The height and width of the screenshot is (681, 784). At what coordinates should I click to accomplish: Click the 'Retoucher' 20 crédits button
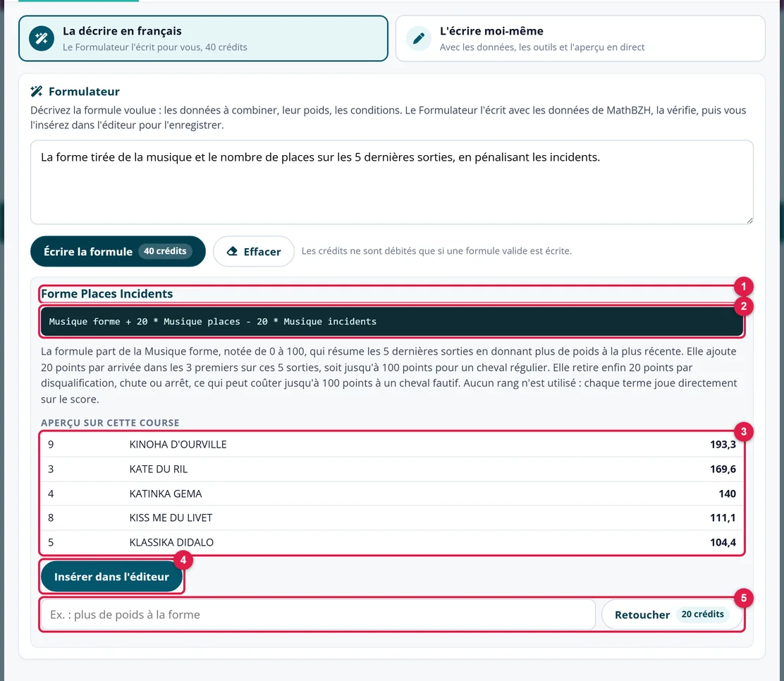[671, 615]
